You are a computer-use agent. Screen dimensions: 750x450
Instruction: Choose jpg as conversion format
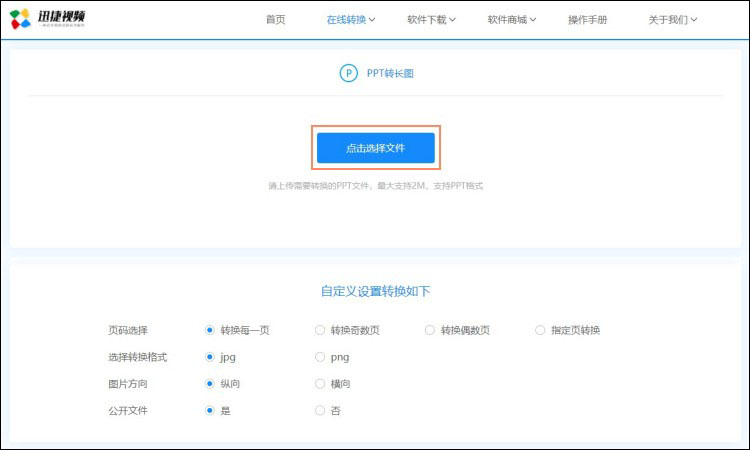(x=210, y=357)
